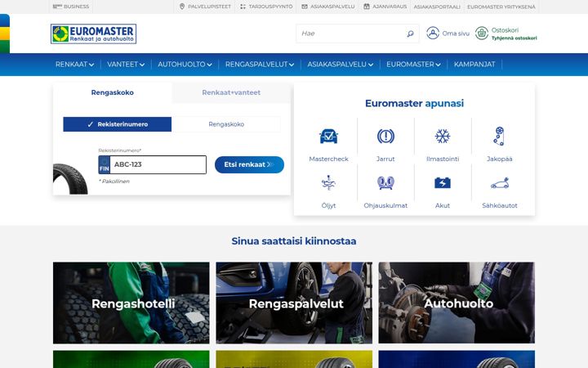Click the Euromaster logo

pos(93,34)
